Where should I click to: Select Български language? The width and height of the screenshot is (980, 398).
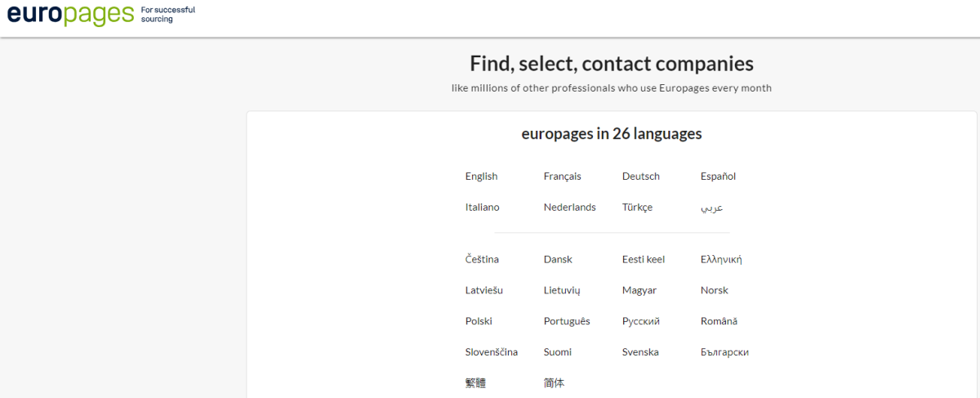coord(724,352)
